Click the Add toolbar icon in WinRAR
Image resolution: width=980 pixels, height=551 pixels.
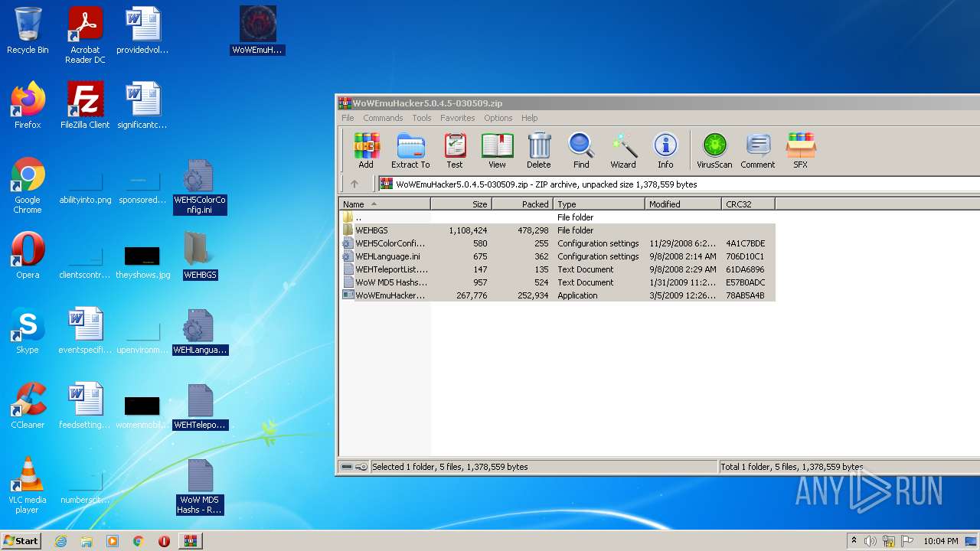pos(366,150)
